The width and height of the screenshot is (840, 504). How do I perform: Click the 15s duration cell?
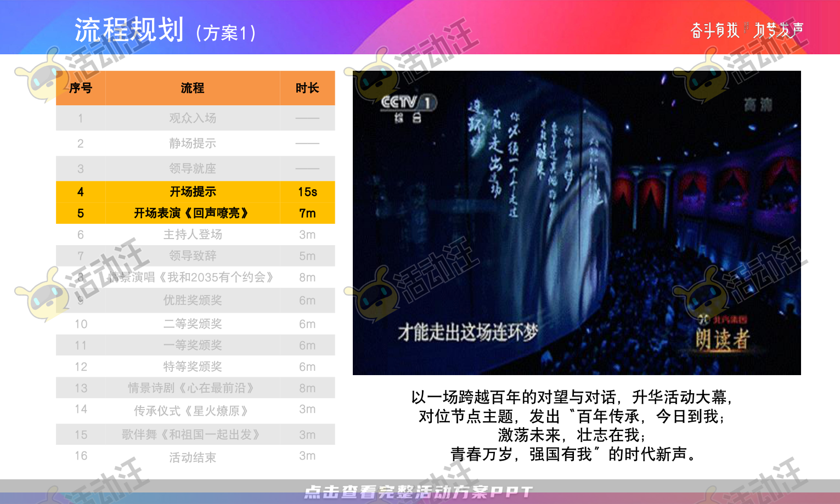(x=307, y=191)
